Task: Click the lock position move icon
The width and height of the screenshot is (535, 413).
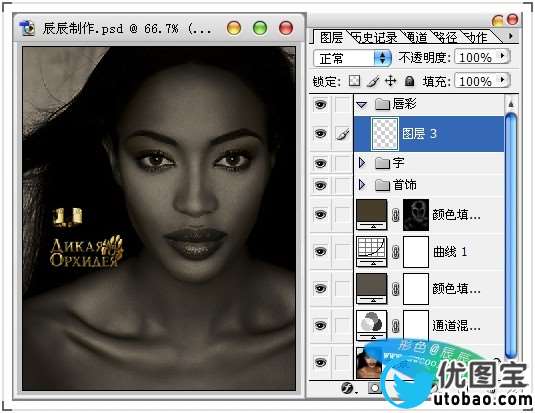Action: click(391, 81)
